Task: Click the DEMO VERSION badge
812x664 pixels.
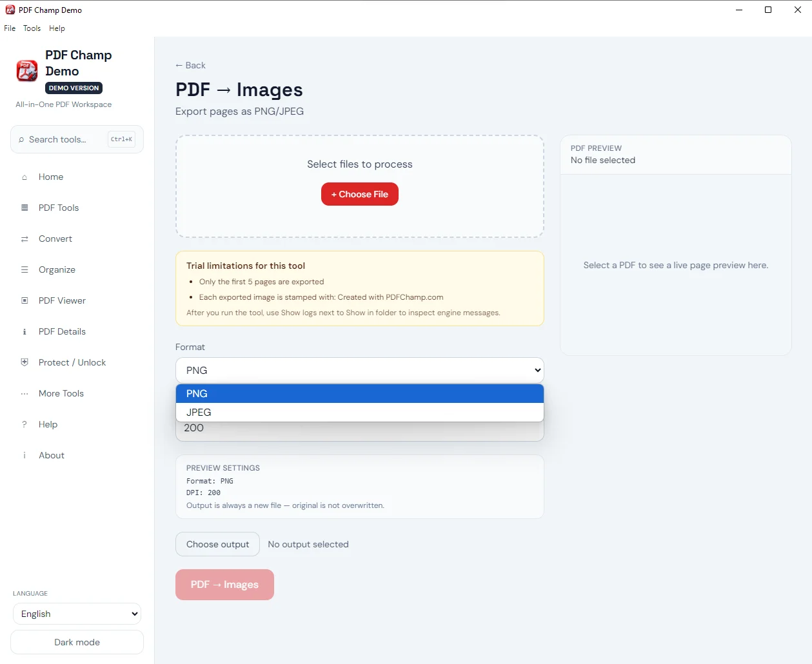Action: point(74,88)
